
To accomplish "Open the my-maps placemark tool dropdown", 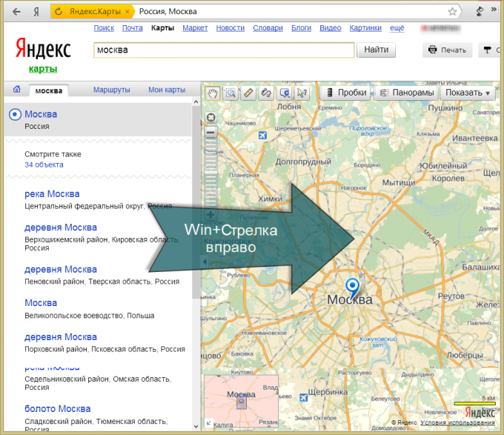I will tap(285, 93).
